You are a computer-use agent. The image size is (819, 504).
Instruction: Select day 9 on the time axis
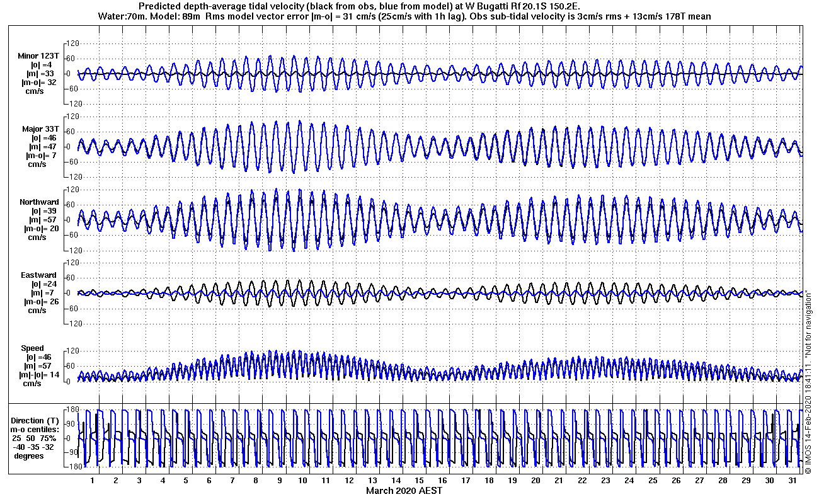pos(278,481)
